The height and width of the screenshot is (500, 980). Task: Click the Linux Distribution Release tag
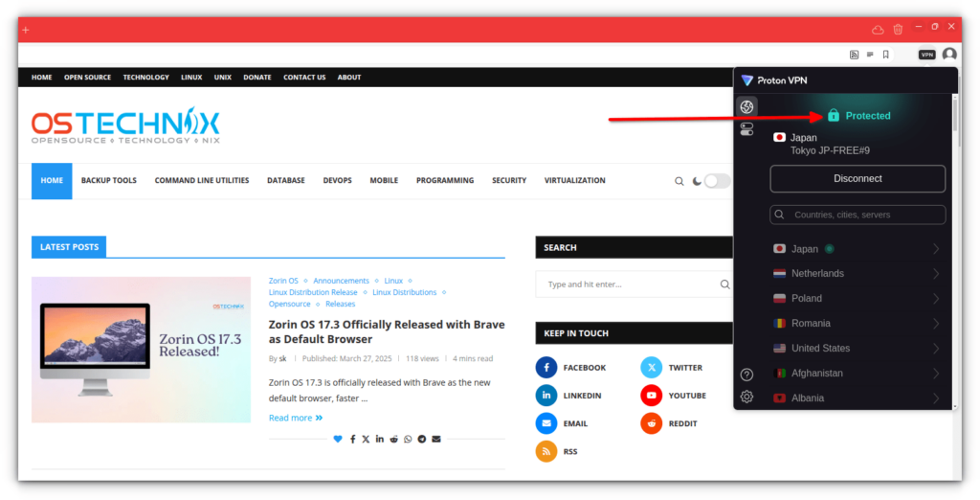tap(313, 292)
